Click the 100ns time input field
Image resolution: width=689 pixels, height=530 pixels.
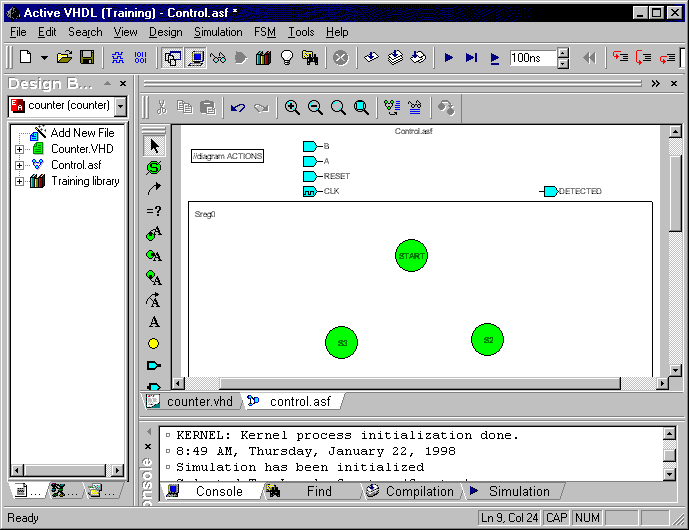[531, 58]
